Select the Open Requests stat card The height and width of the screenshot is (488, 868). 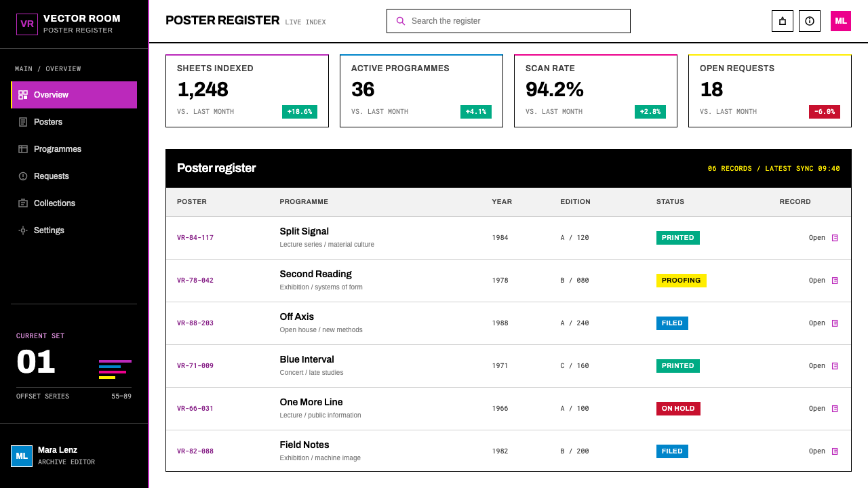770,91
